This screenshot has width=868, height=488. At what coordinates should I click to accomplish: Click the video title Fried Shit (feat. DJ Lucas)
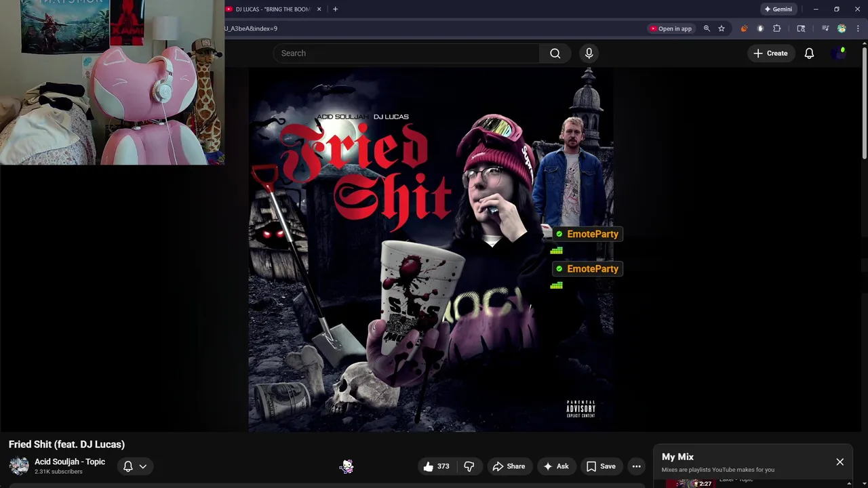click(x=66, y=445)
